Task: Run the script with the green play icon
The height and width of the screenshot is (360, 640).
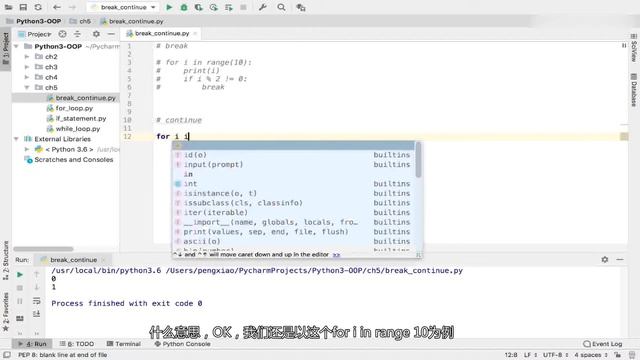Action: 169,7
